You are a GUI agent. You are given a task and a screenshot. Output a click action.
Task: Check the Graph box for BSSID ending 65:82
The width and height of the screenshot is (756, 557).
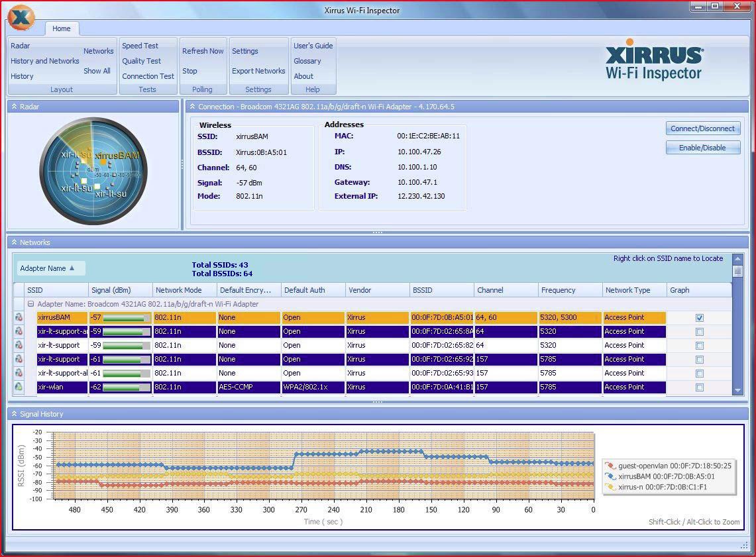click(700, 346)
